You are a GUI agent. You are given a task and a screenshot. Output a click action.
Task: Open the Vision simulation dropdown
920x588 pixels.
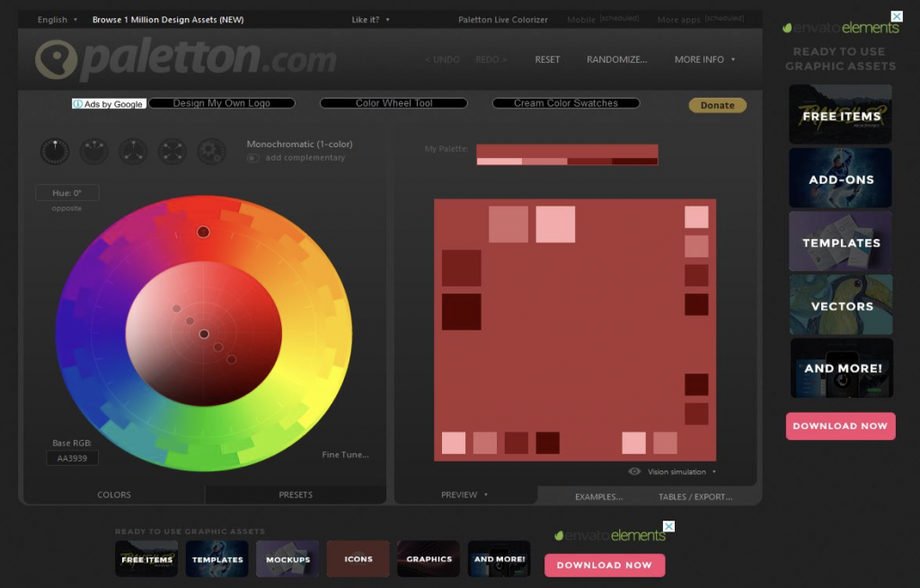click(x=682, y=472)
